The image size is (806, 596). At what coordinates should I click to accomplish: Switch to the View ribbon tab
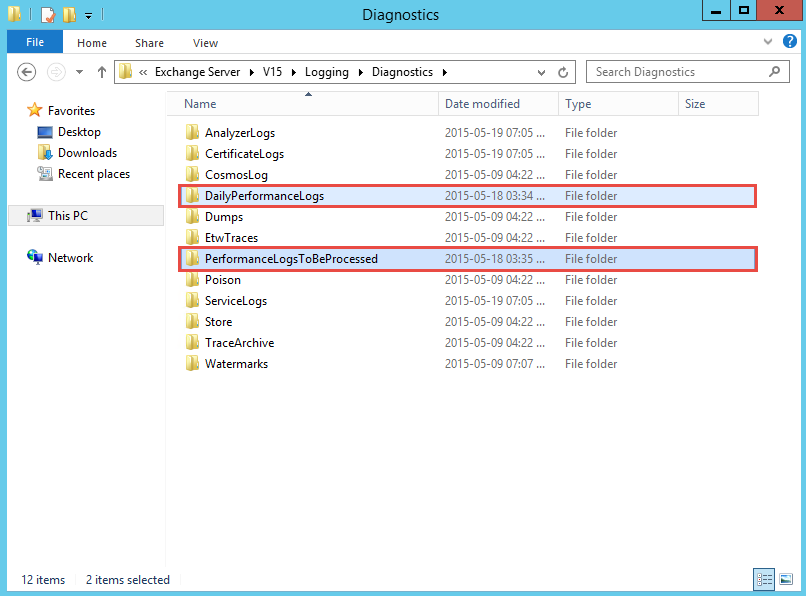tap(206, 43)
